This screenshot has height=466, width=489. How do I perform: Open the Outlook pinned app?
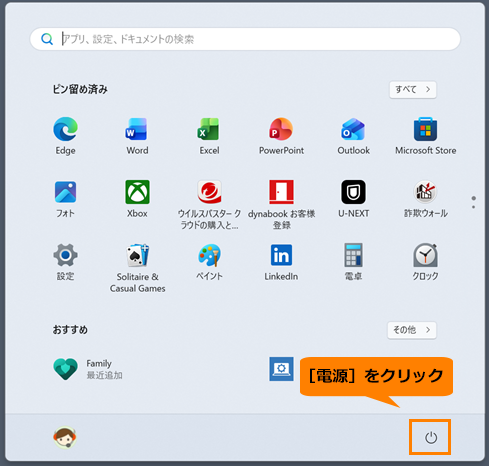(x=353, y=136)
